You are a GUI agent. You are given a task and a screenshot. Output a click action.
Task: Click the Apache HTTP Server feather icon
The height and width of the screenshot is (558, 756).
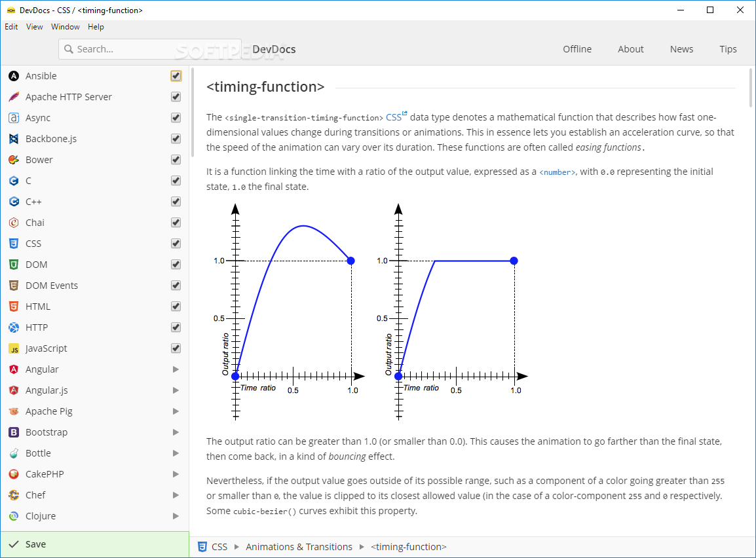tap(14, 97)
